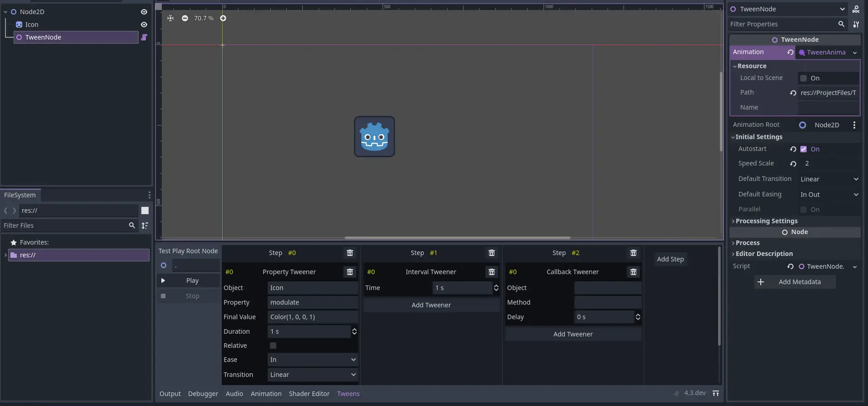The image size is (868, 406).
Task: Open the Ease dropdown
Action: (313, 360)
